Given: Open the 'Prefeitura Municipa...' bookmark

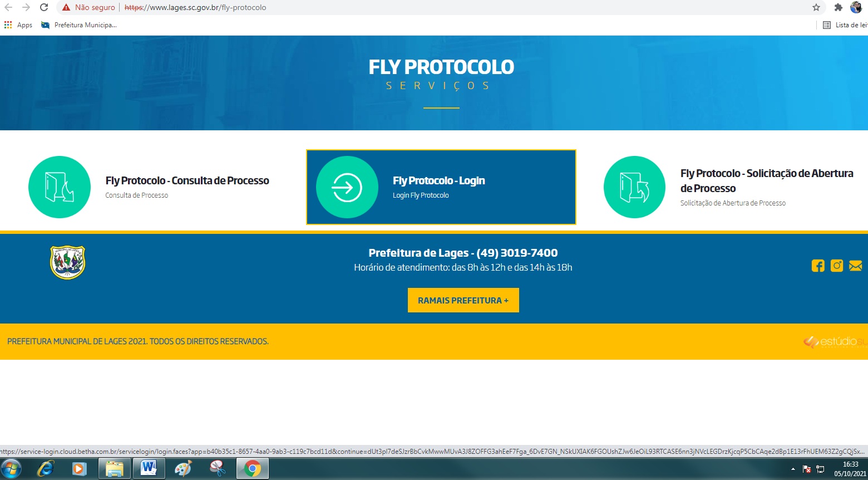Looking at the screenshot, I should [x=78, y=25].
